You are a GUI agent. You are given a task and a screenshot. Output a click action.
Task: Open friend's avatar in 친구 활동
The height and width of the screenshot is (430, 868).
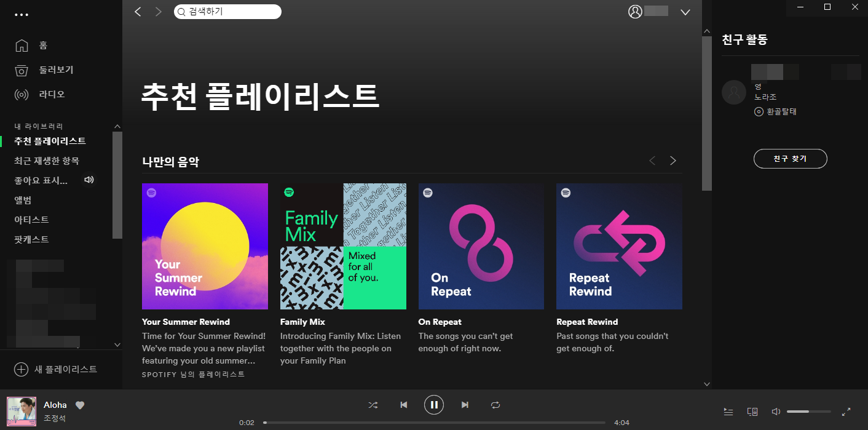click(733, 92)
